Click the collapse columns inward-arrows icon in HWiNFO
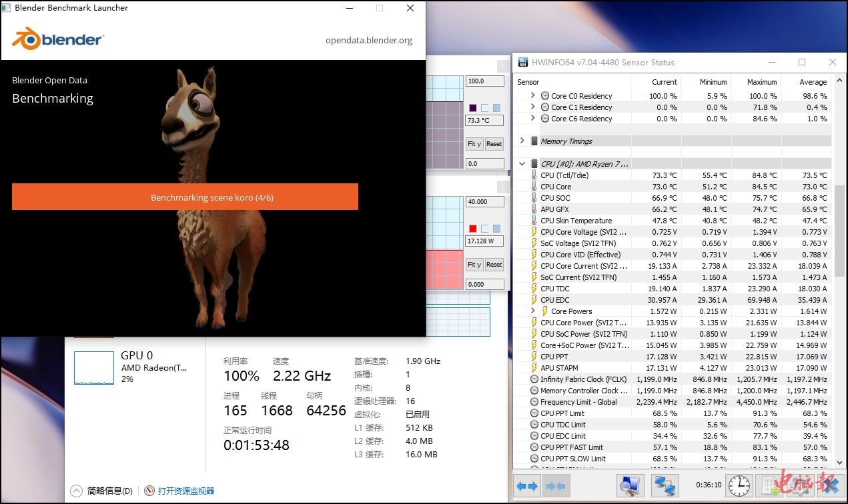This screenshot has height=504, width=848. 555,486
